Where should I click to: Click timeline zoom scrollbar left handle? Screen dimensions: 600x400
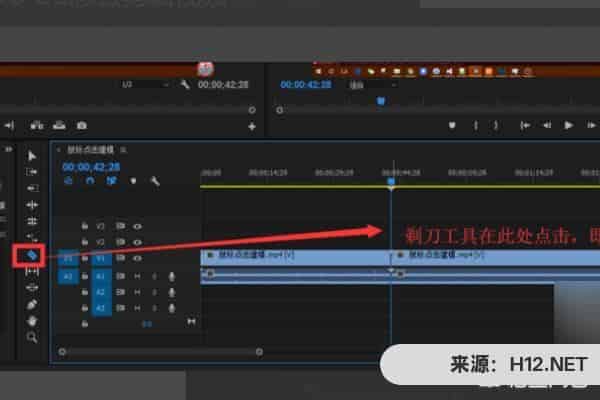62,351
